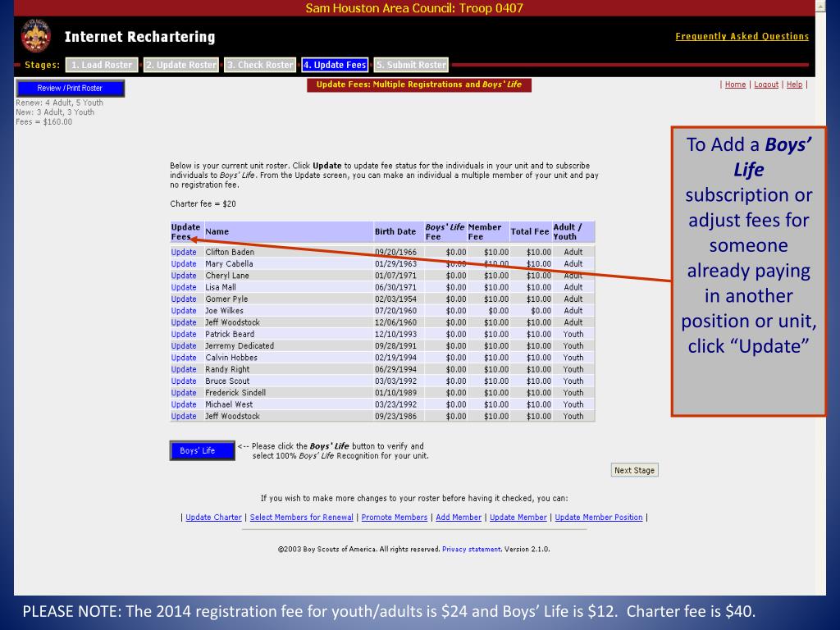Click the Total Fee column header
Image resolution: width=840 pixels, height=630 pixels.
[530, 232]
